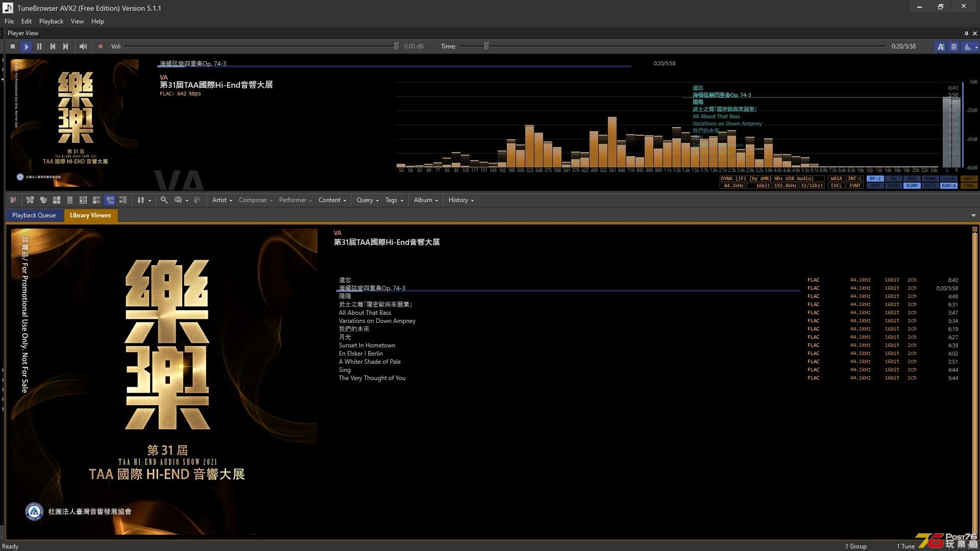Click the DYNA iFi USB Audio device label
Image resolution: width=980 pixels, height=551 pixels.
[x=772, y=179]
